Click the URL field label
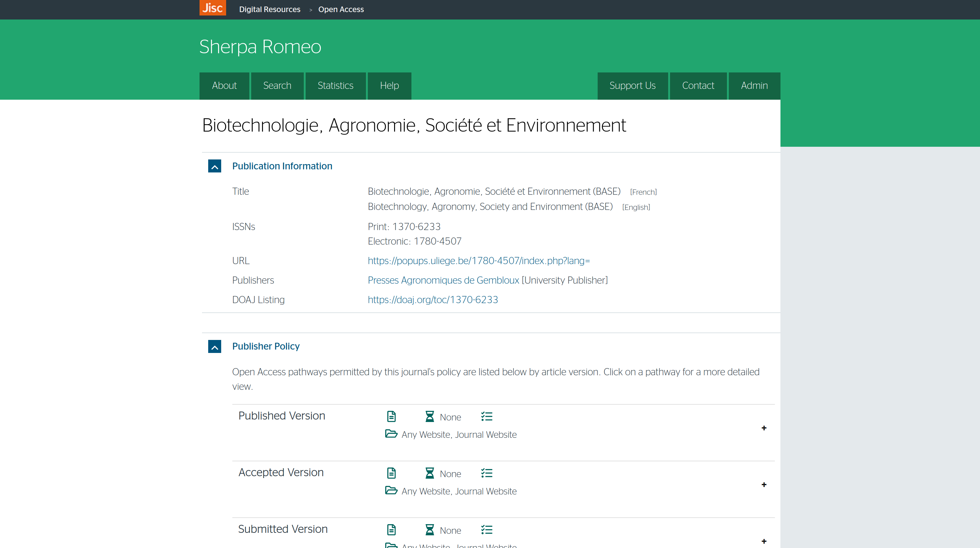This screenshot has width=980, height=548. [x=241, y=261]
